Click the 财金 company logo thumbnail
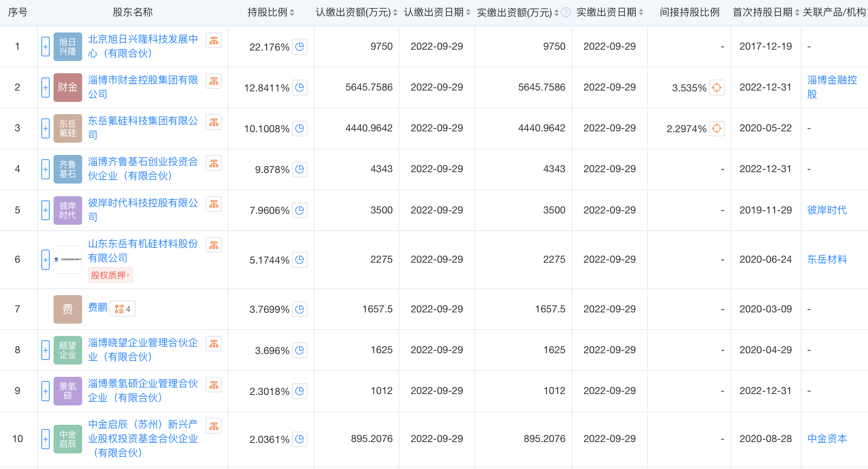 67,88
